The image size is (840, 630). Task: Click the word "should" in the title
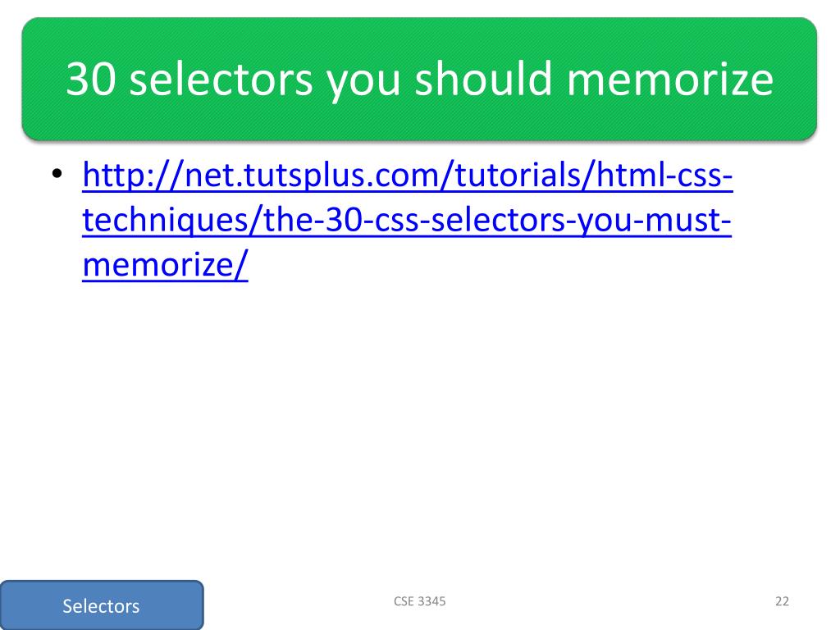[483, 79]
